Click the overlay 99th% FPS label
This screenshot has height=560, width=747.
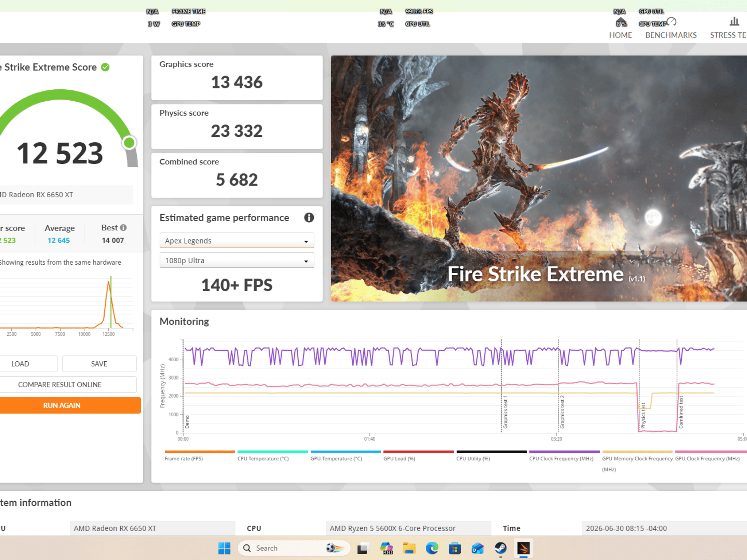click(419, 12)
